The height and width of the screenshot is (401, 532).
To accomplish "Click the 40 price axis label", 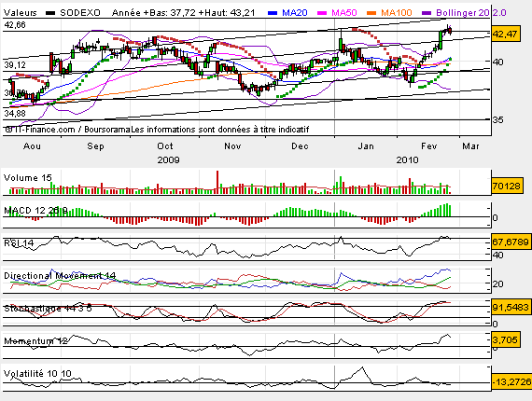I will [x=498, y=62].
